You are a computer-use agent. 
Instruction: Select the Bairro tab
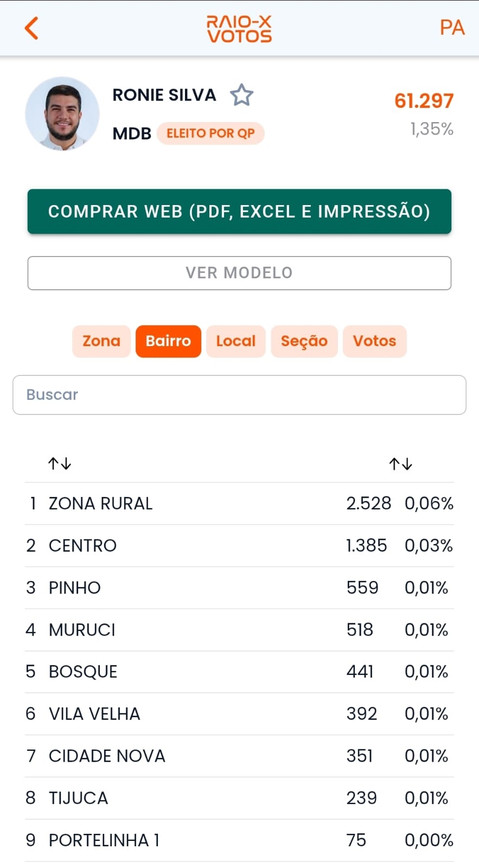[x=168, y=341]
